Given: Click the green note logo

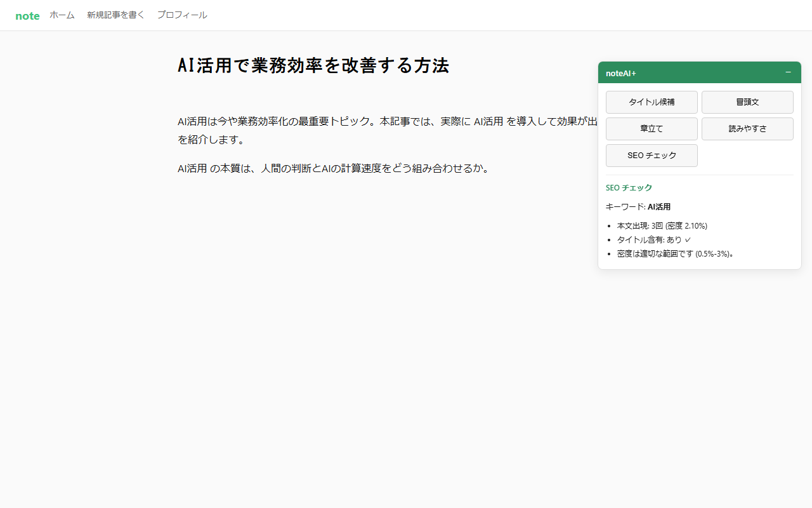Looking at the screenshot, I should pyautogui.click(x=27, y=16).
